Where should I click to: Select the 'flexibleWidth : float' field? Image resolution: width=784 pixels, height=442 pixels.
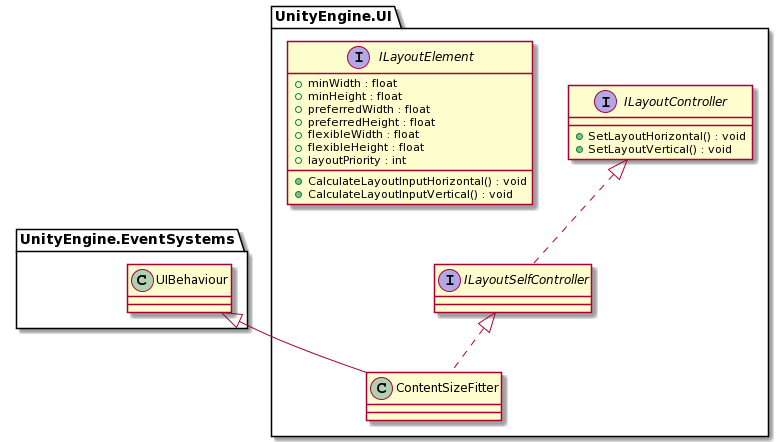click(x=364, y=134)
